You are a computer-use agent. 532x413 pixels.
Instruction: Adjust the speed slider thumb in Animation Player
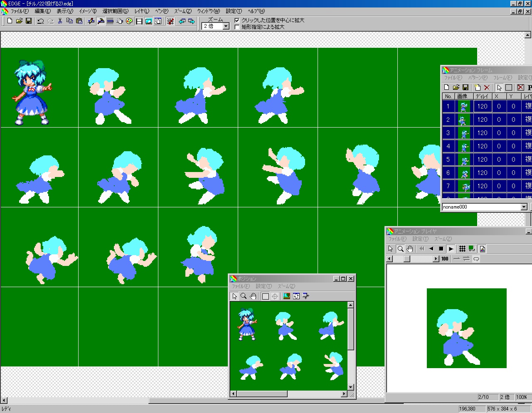(407, 259)
